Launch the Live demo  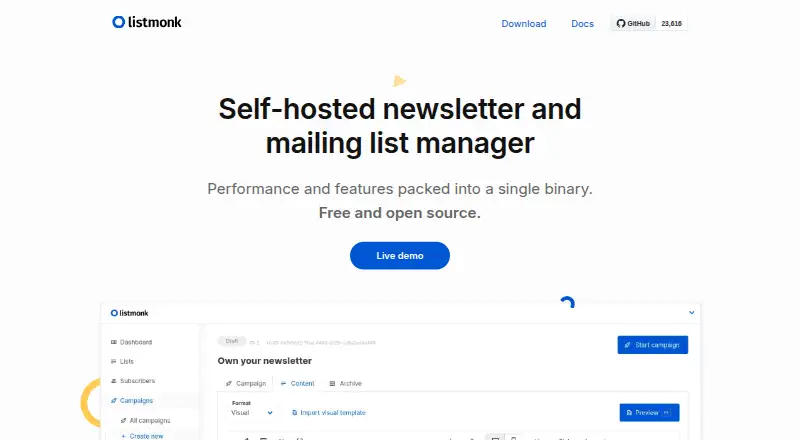[x=399, y=256]
